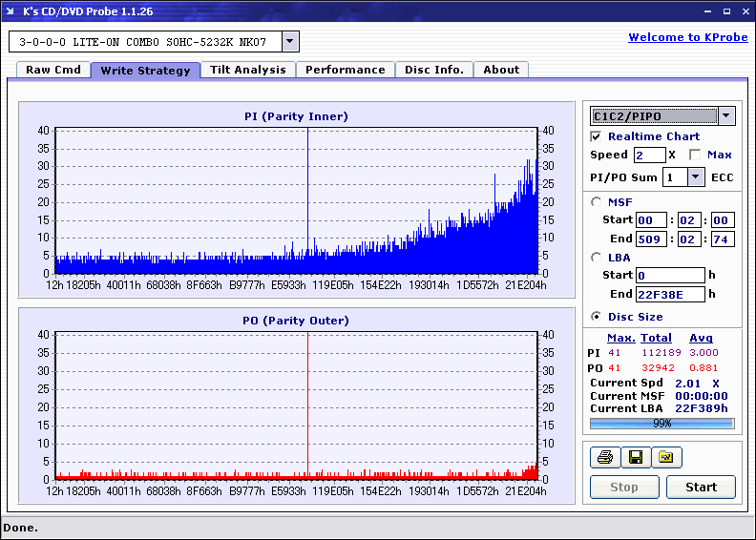Click the printer icon to print chart
Image resolution: width=756 pixels, height=540 pixels.
click(604, 458)
